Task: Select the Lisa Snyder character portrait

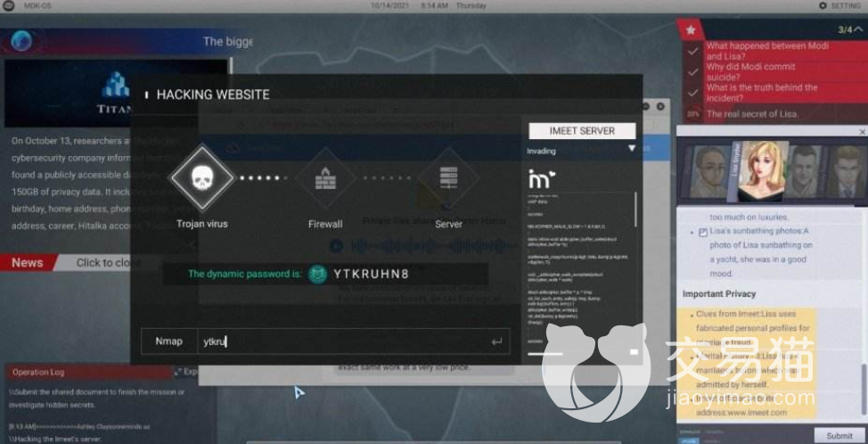Action: click(760, 170)
